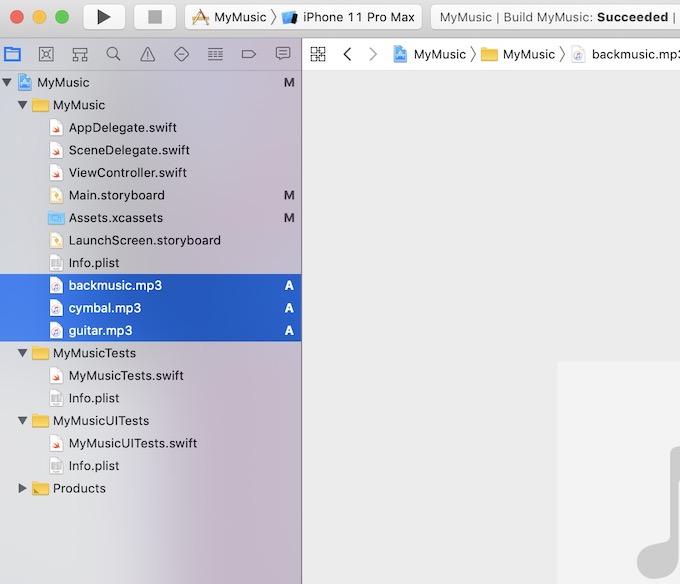Image resolution: width=680 pixels, height=584 pixels.
Task: Click the A status beside backmusic.mp3
Action: [289, 285]
